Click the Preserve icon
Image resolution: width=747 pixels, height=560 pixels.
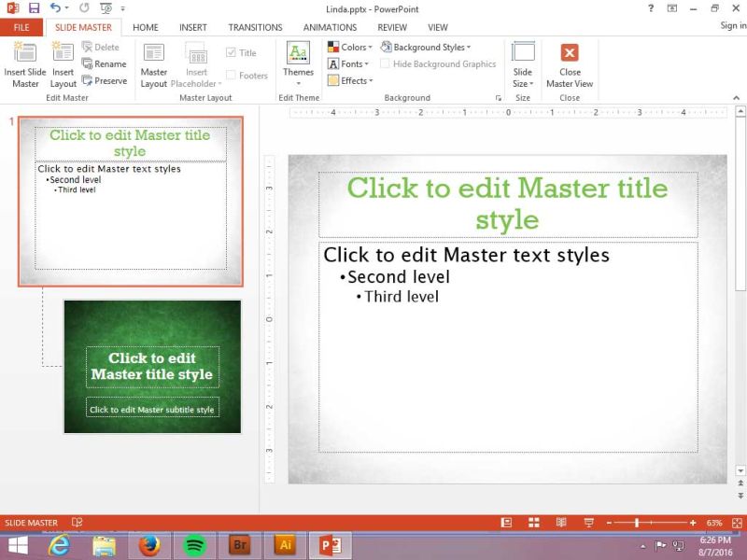click(105, 80)
